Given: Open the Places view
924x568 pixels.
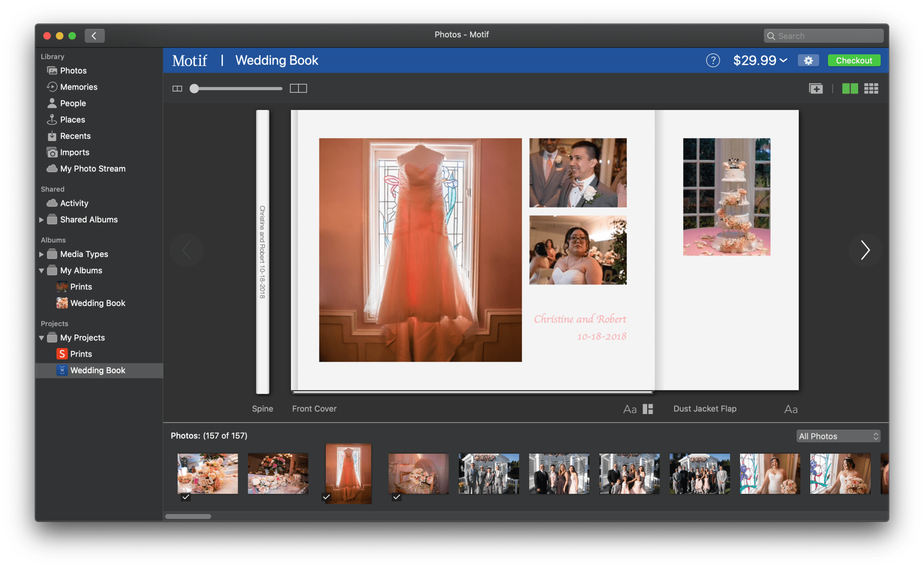Looking at the screenshot, I should pos(73,119).
